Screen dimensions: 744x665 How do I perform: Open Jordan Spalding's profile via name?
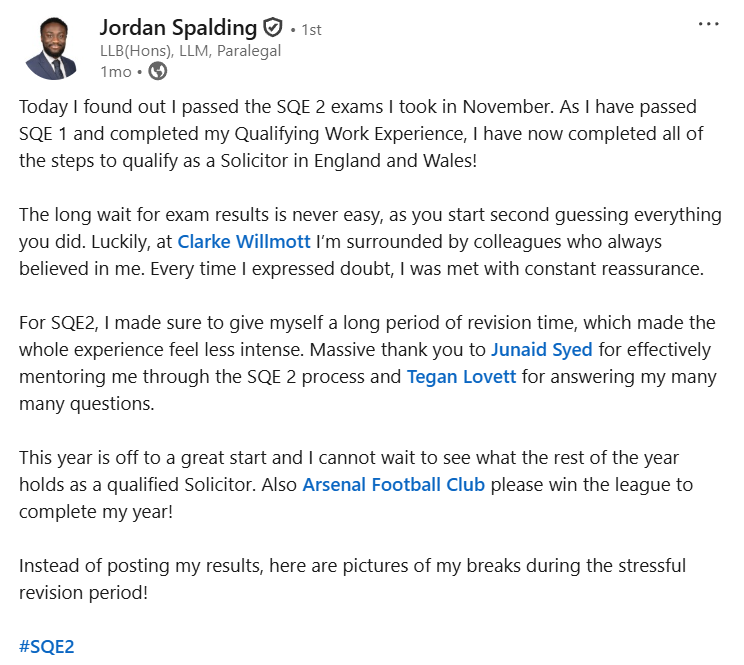coord(178,28)
